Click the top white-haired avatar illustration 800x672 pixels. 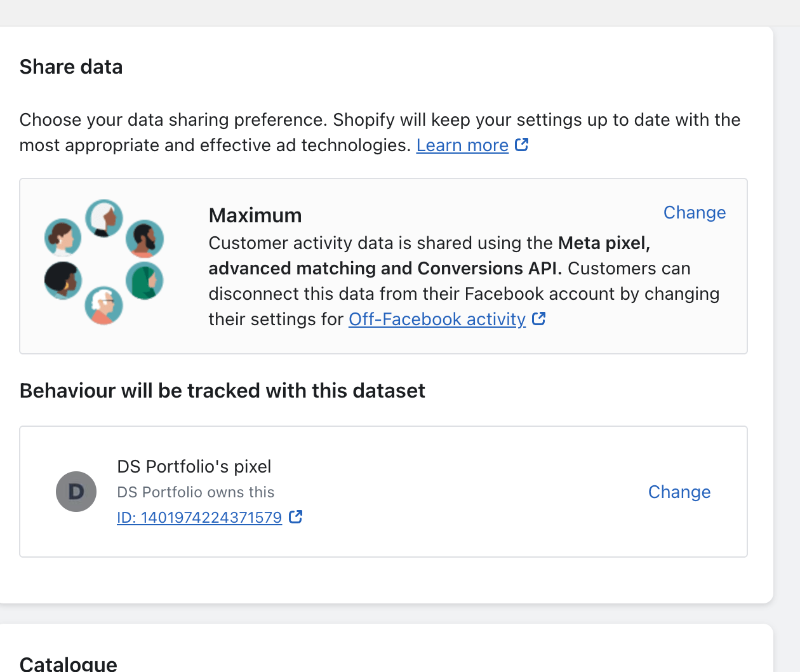[x=104, y=218]
